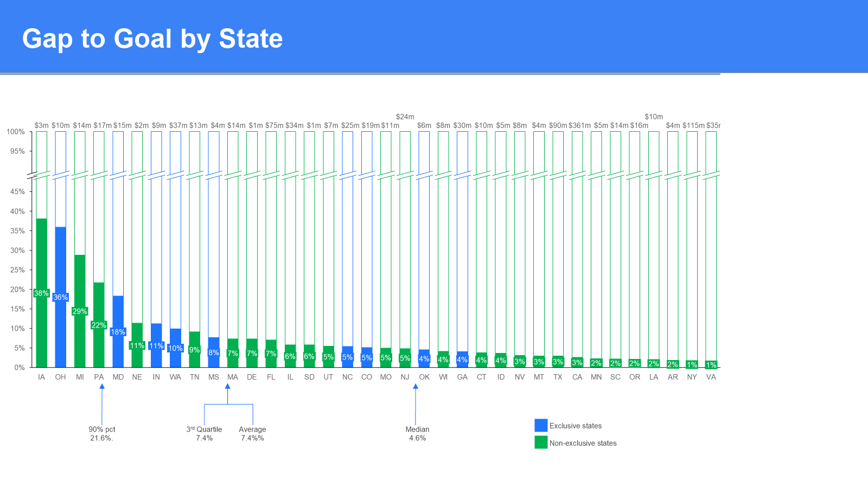
Task: Click the 100% label on the vertical axis
Action: point(16,132)
